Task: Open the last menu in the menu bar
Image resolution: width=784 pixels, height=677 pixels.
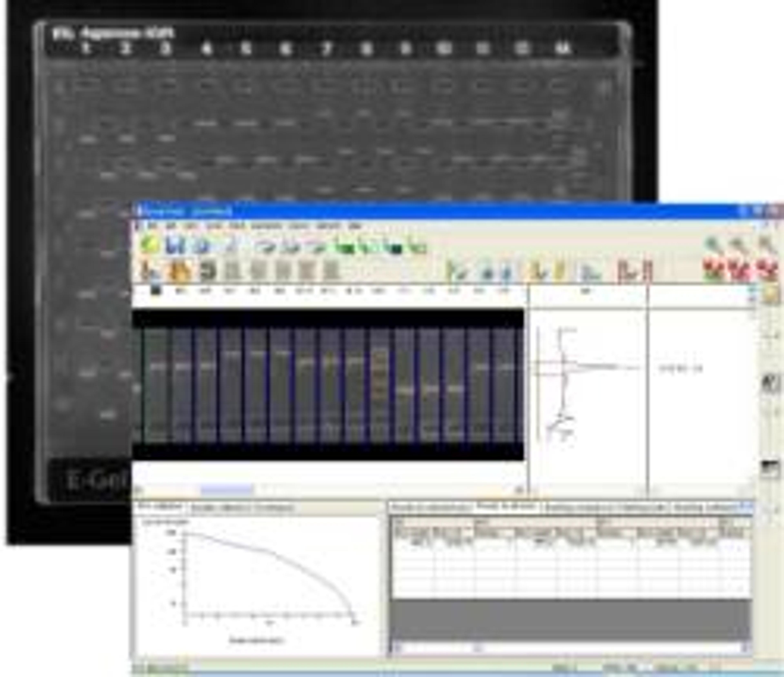Action: 355,226
